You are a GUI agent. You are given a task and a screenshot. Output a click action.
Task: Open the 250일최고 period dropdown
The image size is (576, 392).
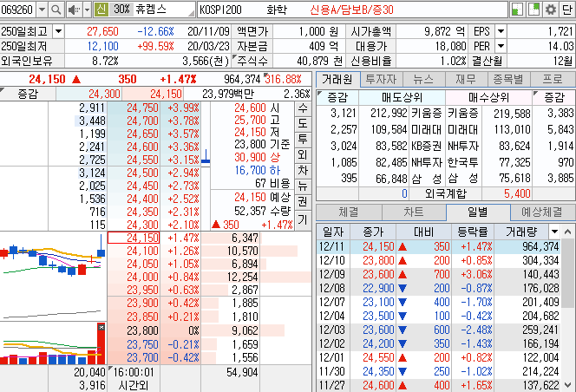point(59,31)
